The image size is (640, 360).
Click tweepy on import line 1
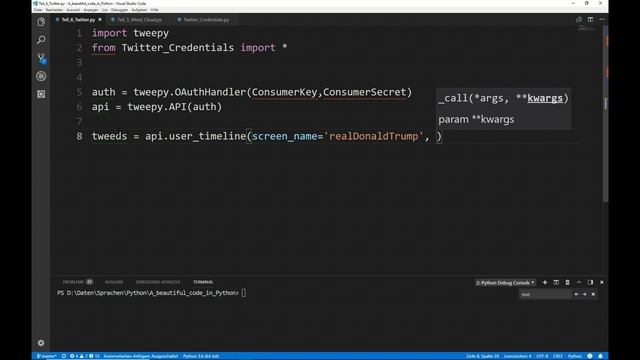(x=151, y=33)
